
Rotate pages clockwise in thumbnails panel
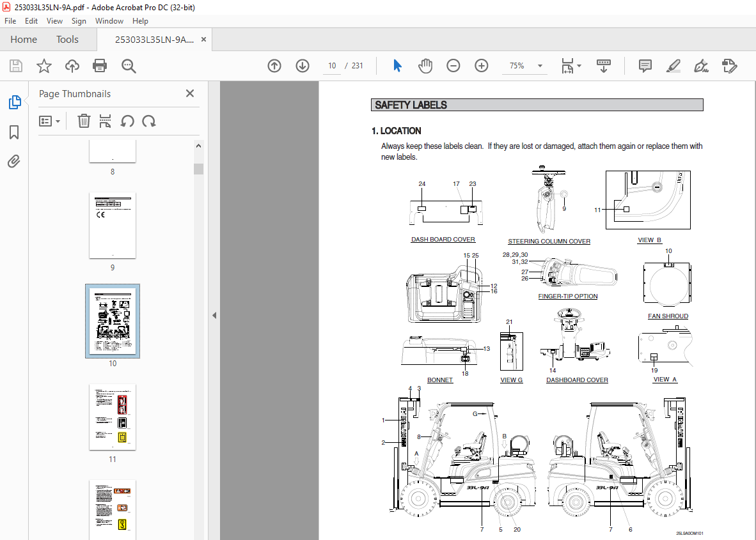coord(149,121)
